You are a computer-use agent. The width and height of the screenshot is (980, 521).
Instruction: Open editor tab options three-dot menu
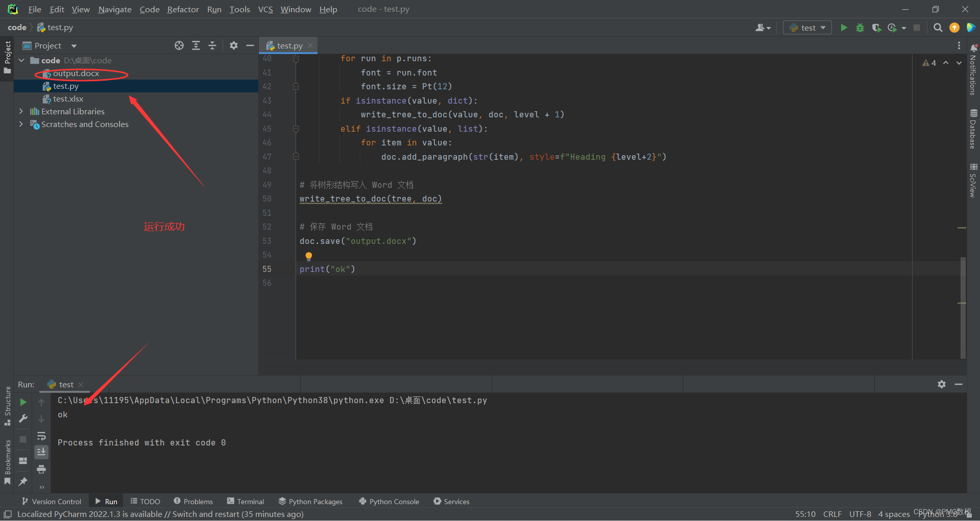[959, 45]
